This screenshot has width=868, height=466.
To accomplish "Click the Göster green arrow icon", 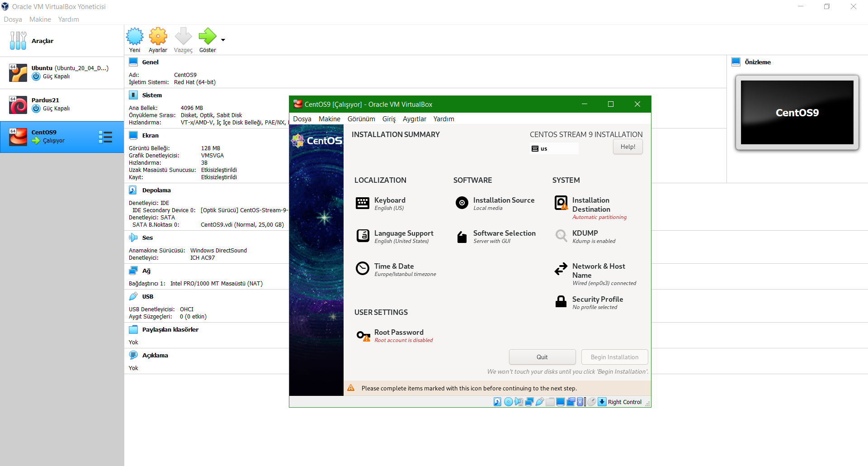I will [x=208, y=36].
